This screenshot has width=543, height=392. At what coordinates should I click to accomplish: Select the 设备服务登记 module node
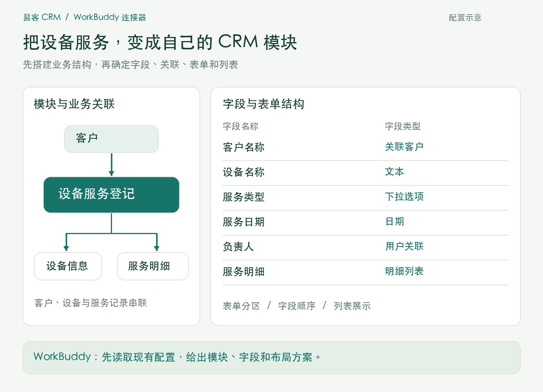[111, 195]
